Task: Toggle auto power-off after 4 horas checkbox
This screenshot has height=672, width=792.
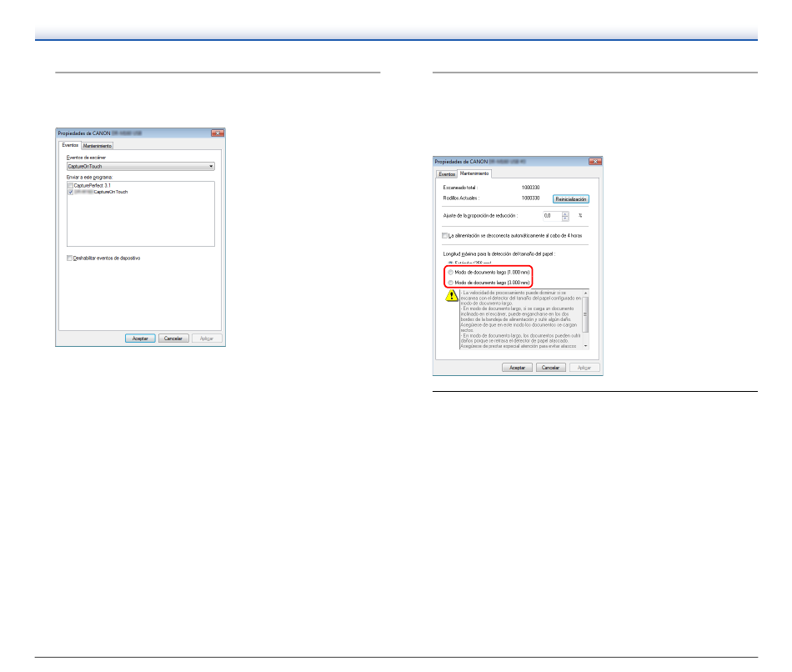Action: pyautogui.click(x=444, y=235)
